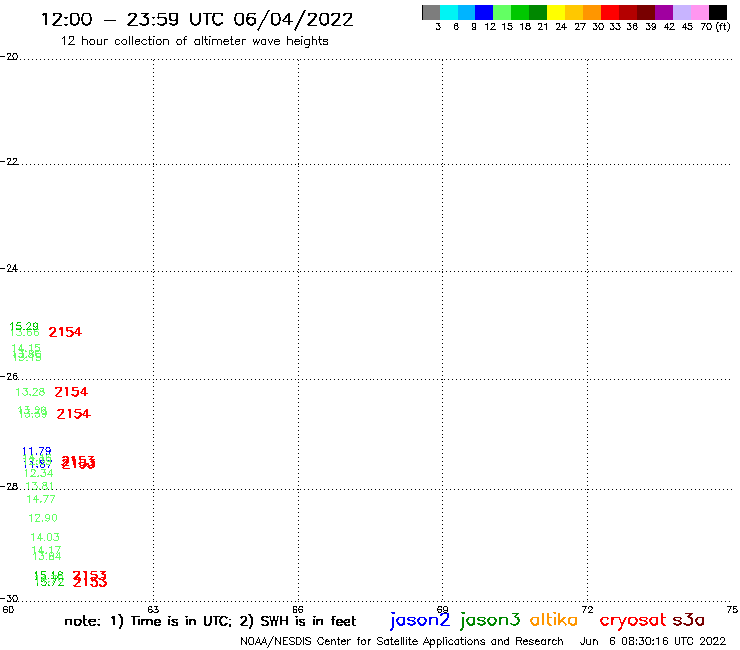Screen dimensions: 740x650
Task: Click the '2) SWH is in feet' note
Action: coord(297,621)
